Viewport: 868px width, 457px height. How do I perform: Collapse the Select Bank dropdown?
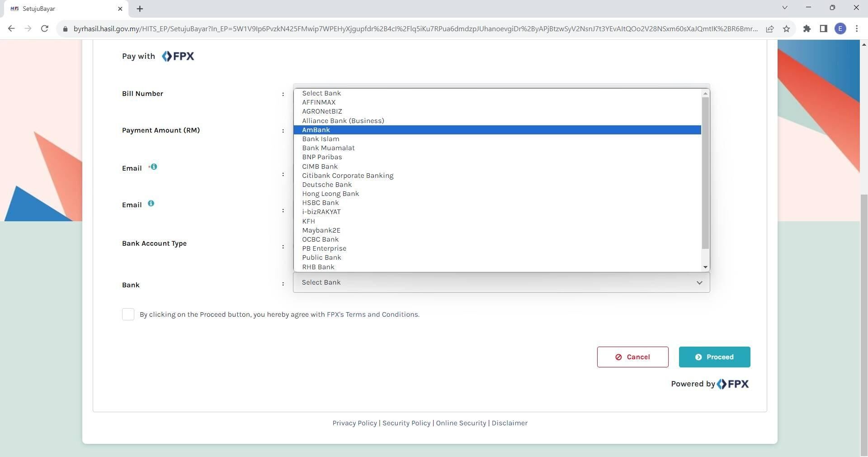pyautogui.click(x=501, y=282)
